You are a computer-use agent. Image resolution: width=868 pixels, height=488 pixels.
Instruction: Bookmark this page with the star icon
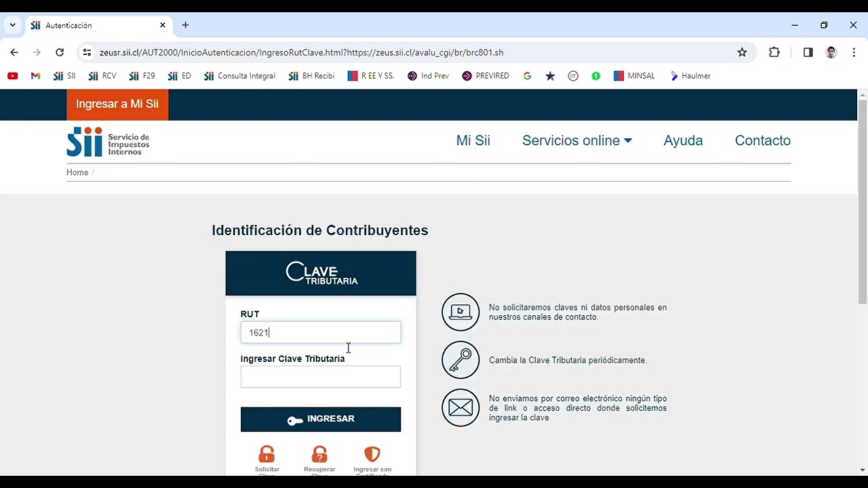click(742, 52)
